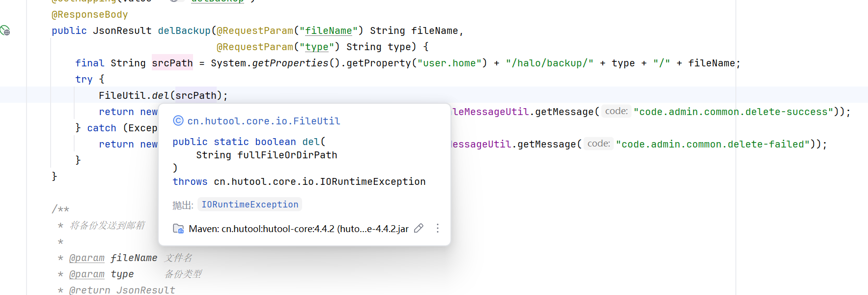
Task: Click the @param type Javadoc tag
Action: [x=87, y=274]
